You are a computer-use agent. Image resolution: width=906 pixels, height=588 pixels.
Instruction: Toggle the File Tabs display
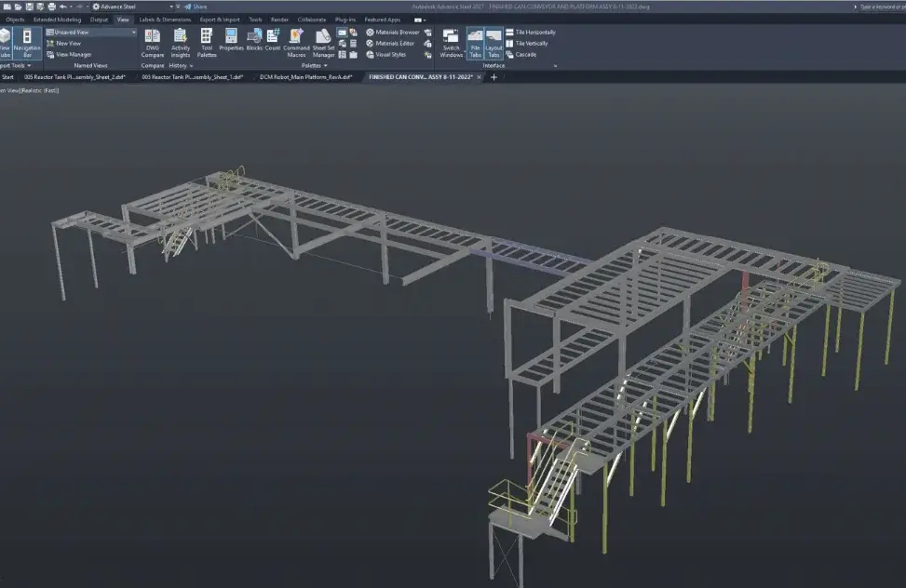click(x=475, y=43)
